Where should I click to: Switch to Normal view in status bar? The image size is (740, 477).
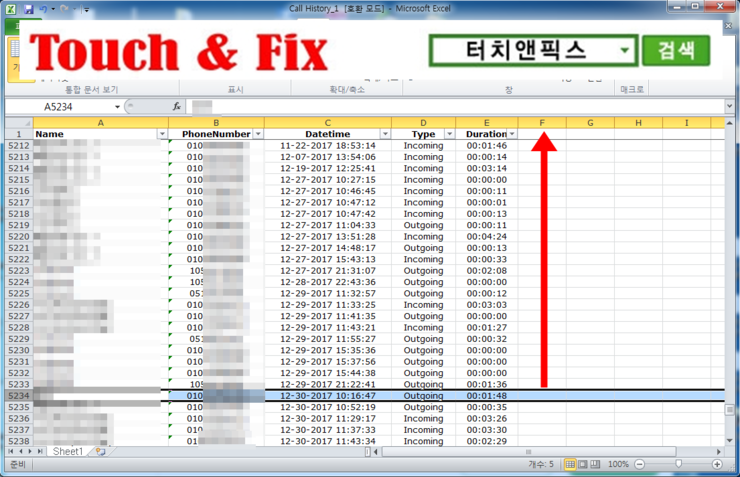pos(570,464)
